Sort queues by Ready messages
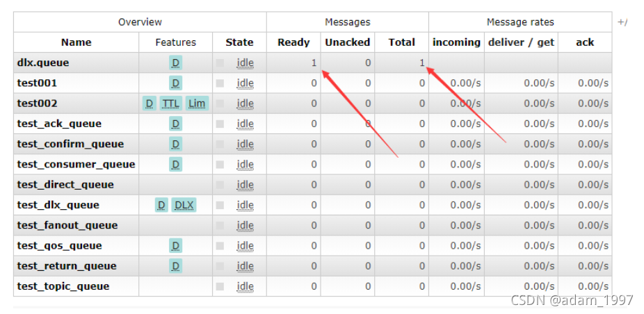The width and height of the screenshot is (644, 314). point(293,42)
